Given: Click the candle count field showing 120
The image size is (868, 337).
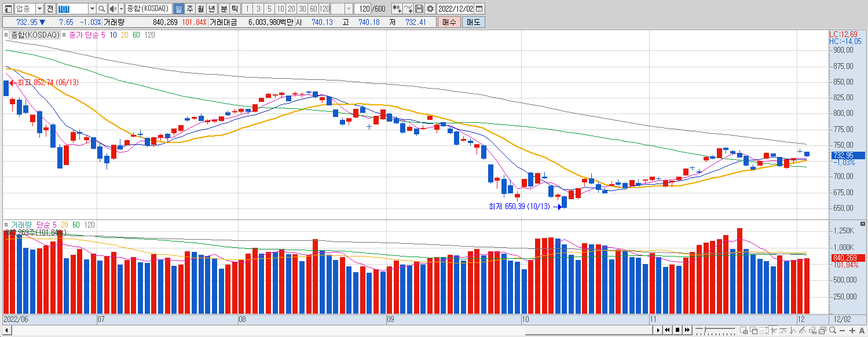Looking at the screenshot, I should click(362, 9).
